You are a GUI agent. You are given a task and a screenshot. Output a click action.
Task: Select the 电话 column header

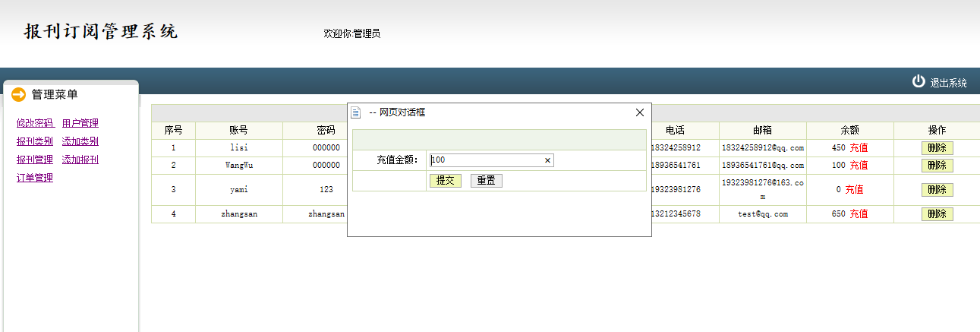click(x=676, y=130)
